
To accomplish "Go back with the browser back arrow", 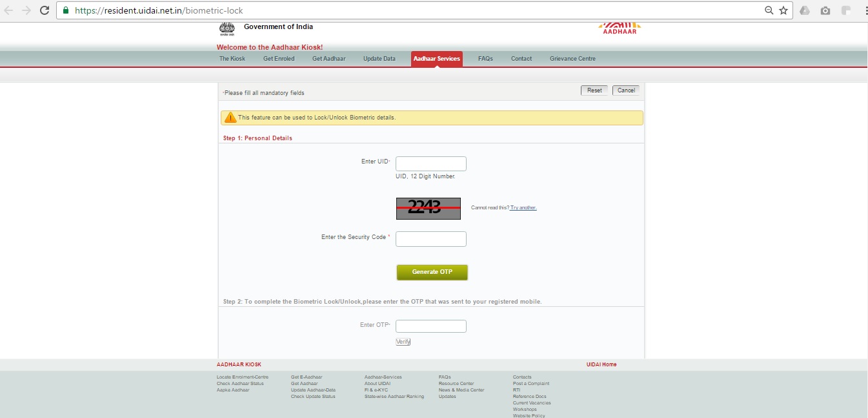I will coord(9,10).
